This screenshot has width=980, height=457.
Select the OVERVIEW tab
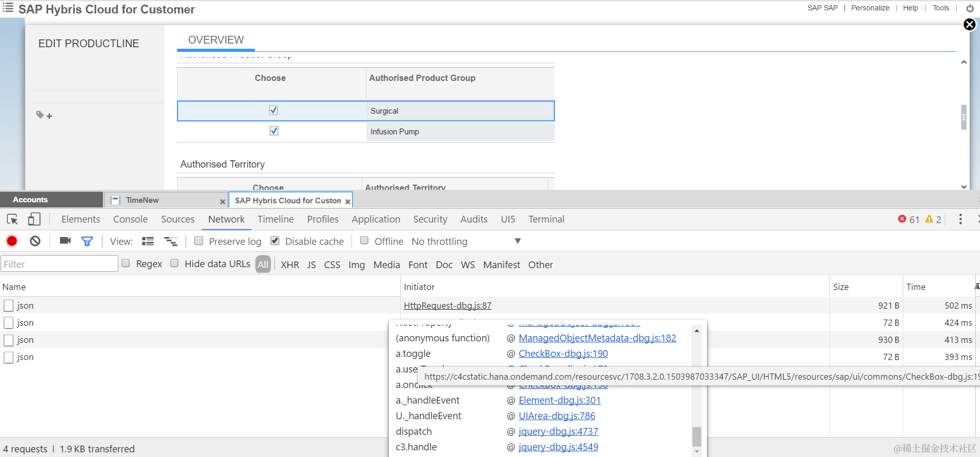216,40
